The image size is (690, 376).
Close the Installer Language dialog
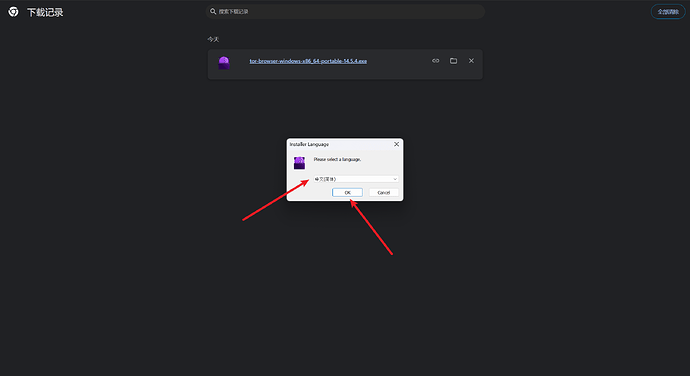click(396, 144)
